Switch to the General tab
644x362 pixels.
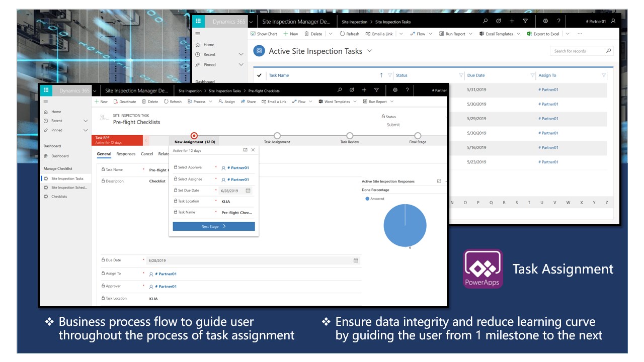(104, 154)
